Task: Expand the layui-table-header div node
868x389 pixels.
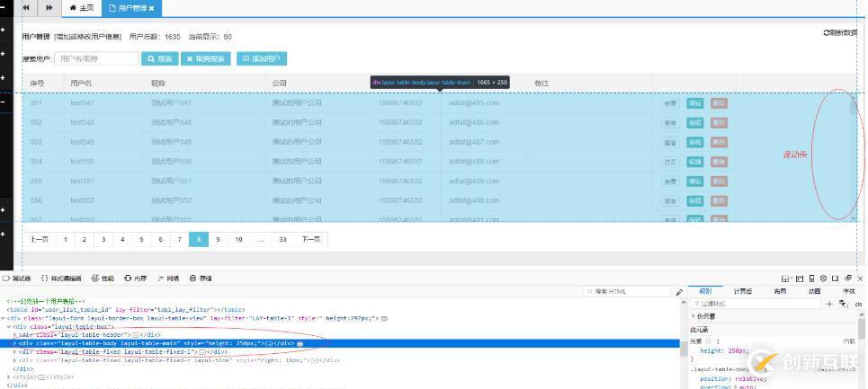Action: click(x=15, y=335)
